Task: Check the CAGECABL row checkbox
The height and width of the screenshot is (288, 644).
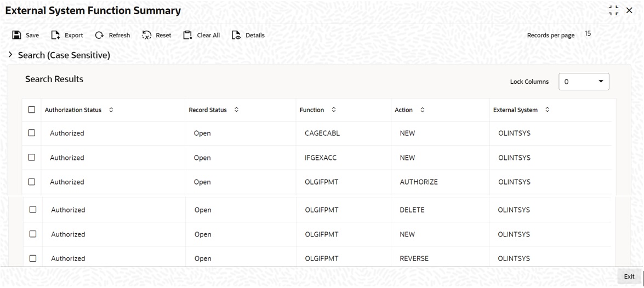Action: click(32, 133)
